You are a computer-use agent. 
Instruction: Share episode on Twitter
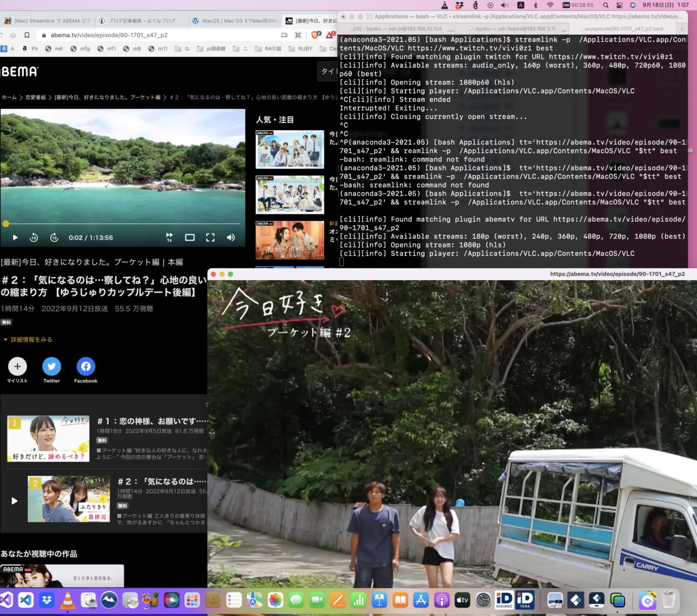pyautogui.click(x=52, y=366)
